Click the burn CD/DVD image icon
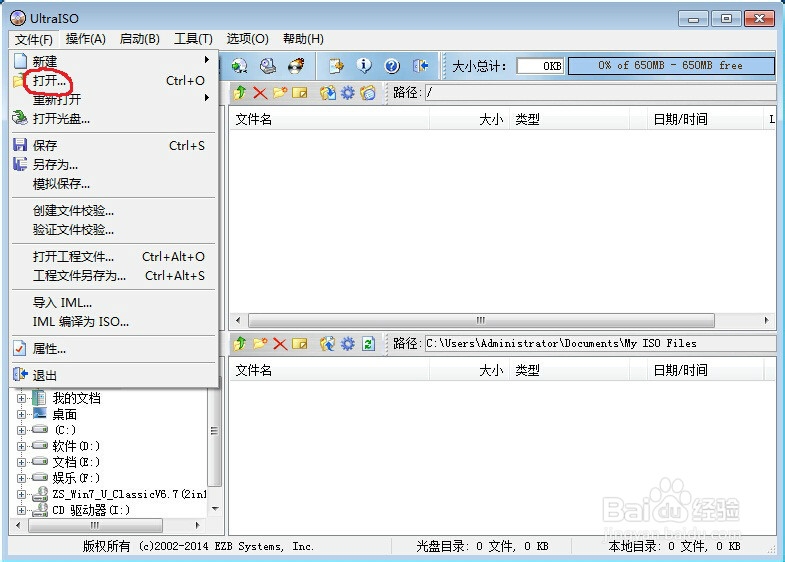The image size is (785, 562). click(x=296, y=66)
